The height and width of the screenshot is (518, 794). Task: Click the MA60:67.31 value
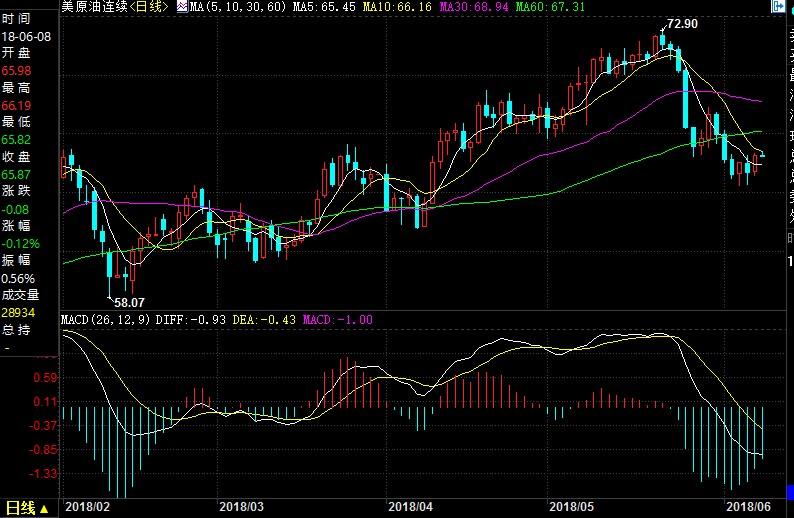click(550, 7)
